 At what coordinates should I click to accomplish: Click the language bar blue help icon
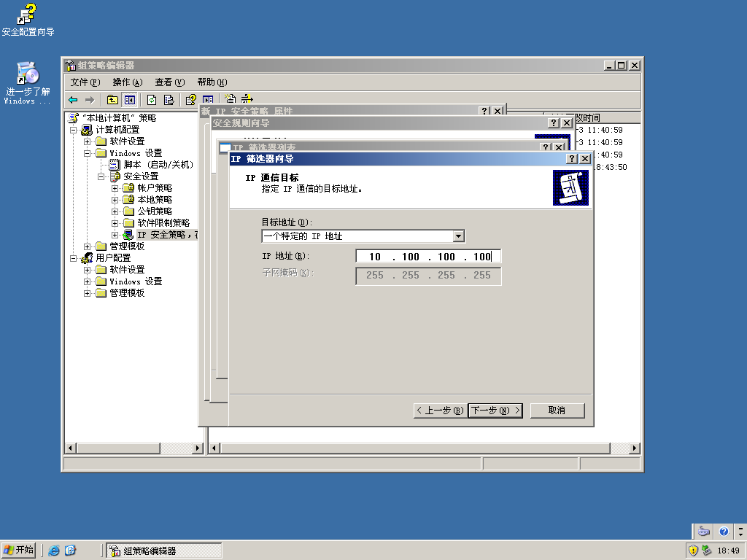point(724,531)
